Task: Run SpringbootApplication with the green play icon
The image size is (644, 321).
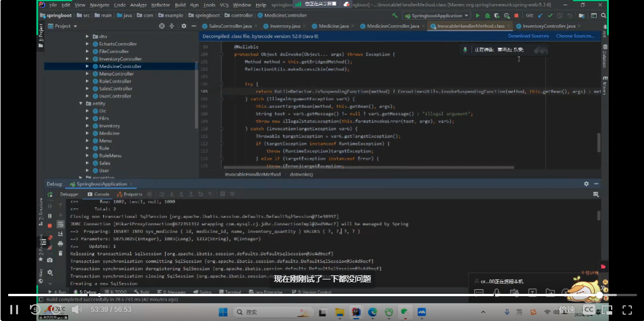Action: coord(478,16)
